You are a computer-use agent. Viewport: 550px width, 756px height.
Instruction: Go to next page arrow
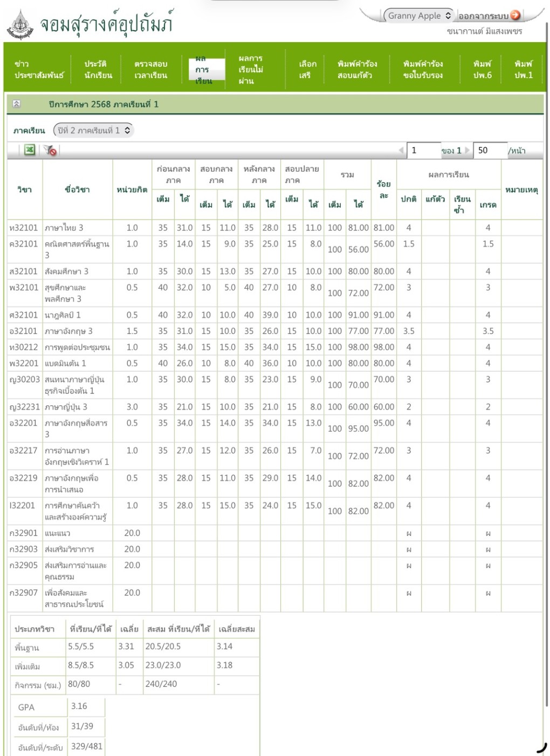click(467, 150)
